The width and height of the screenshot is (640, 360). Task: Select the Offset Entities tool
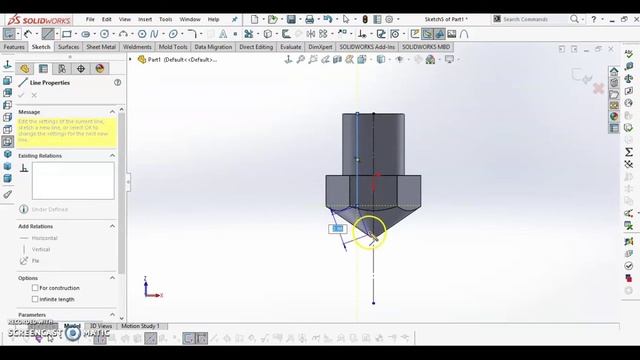click(x=286, y=34)
